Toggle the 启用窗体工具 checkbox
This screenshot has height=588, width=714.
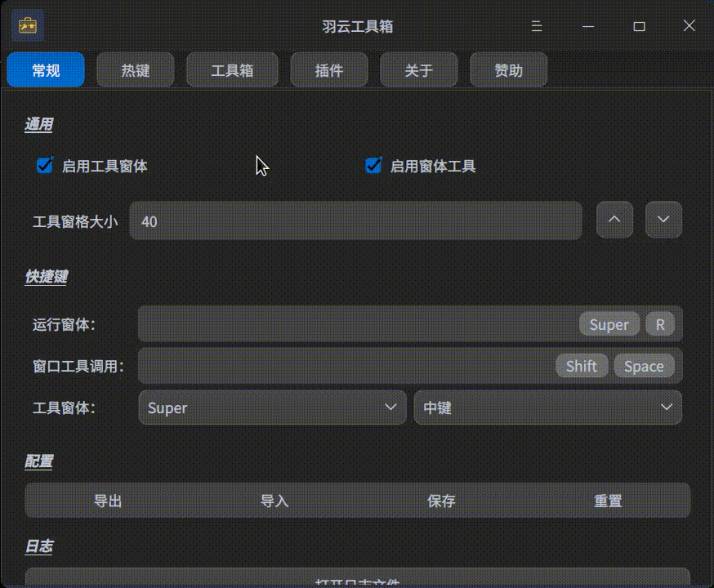click(x=373, y=165)
